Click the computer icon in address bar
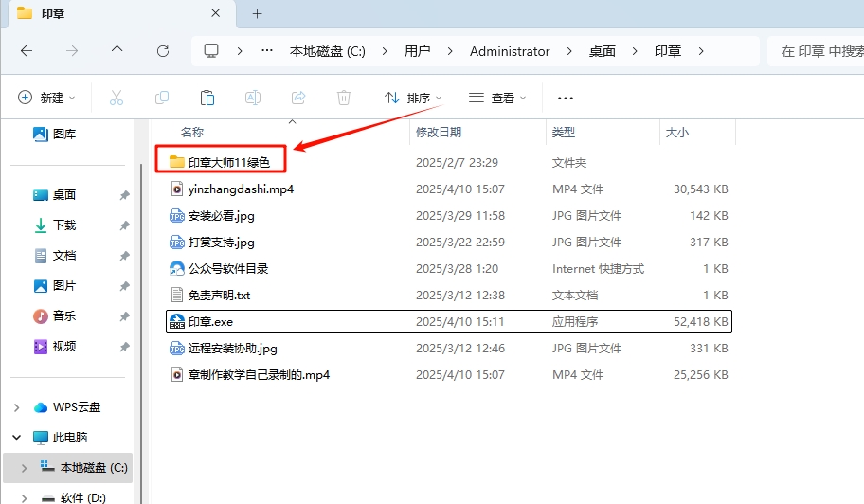The width and height of the screenshot is (864, 504). (211, 50)
